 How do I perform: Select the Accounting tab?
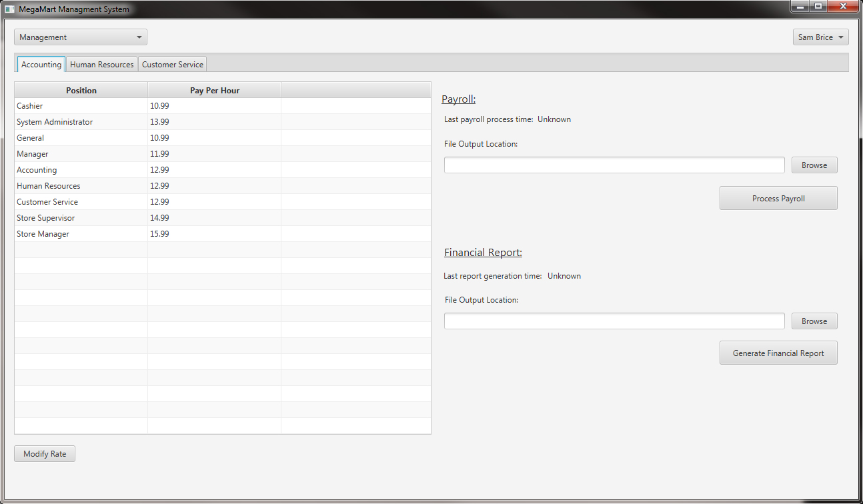[41, 65]
